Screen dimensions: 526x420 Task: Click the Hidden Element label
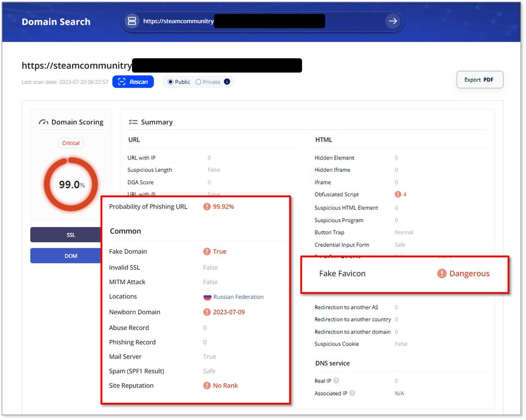[334, 158]
